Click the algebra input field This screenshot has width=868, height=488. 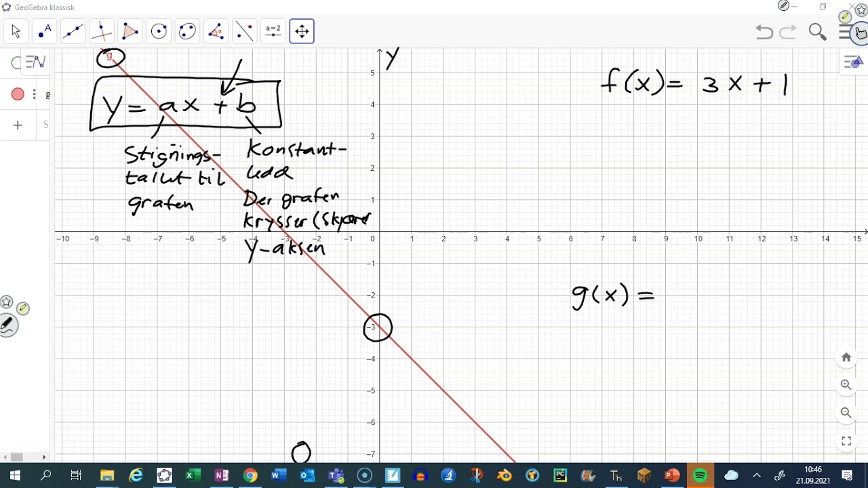[x=45, y=125]
